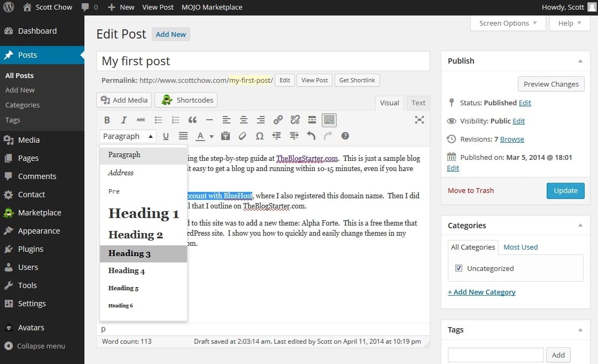Viewport: 598px width, 364px height.
Task: Click the Update button
Action: tap(565, 191)
